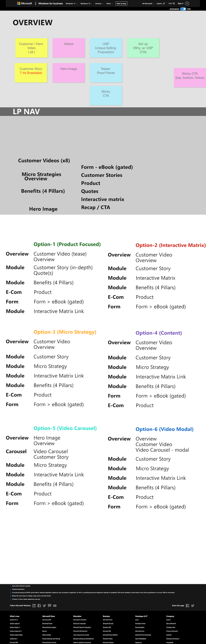Open the Surface Pro 9 link
206x644 pixels.
pos(13,620)
